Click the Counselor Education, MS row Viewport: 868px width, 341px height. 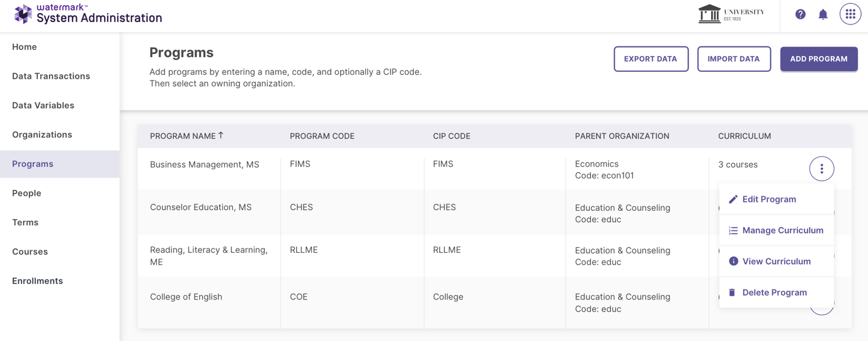[x=428, y=213]
